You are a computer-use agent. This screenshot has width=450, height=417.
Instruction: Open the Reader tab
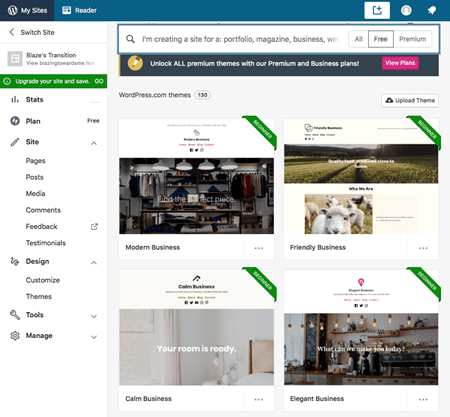tap(79, 10)
